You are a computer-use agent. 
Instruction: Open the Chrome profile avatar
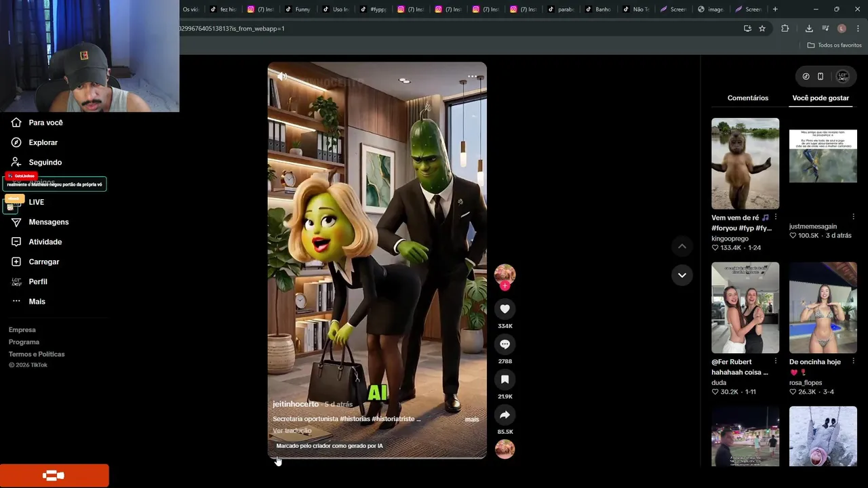(842, 28)
